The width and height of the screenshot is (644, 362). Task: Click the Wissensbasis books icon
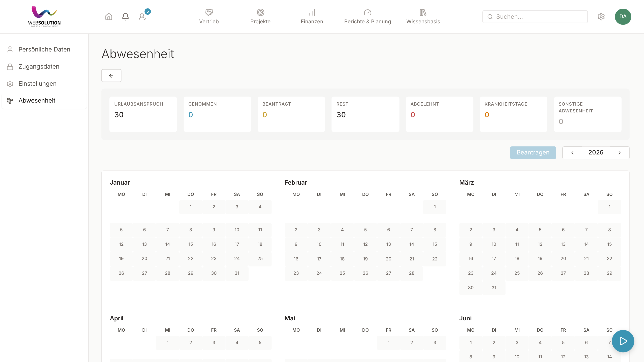pos(423,12)
